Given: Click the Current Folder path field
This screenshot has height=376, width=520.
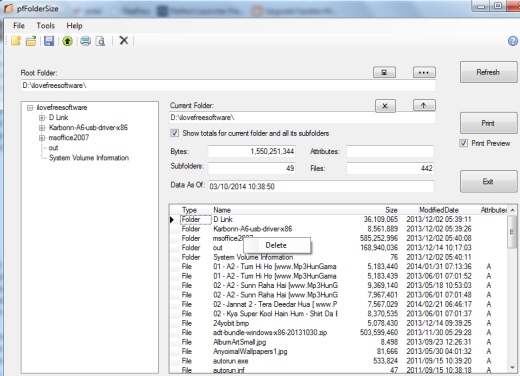Looking at the screenshot, I should [302, 117].
